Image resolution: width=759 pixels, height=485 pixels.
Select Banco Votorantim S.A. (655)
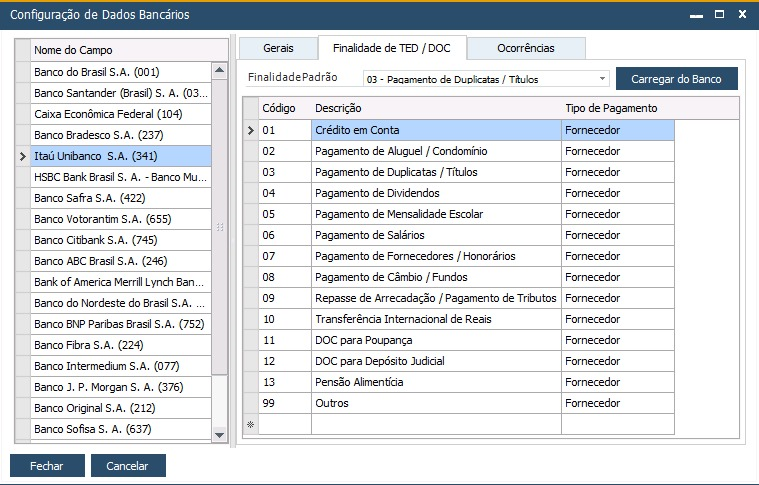(121, 219)
